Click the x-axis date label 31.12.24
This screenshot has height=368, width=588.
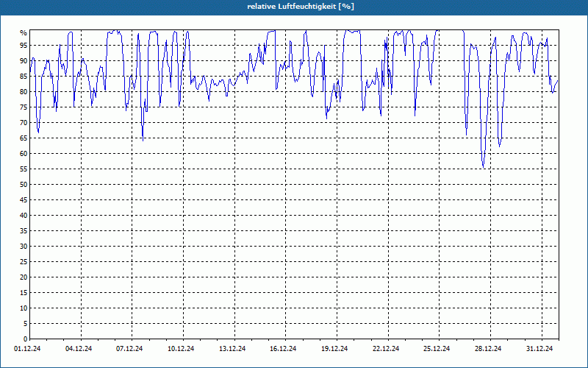point(539,349)
